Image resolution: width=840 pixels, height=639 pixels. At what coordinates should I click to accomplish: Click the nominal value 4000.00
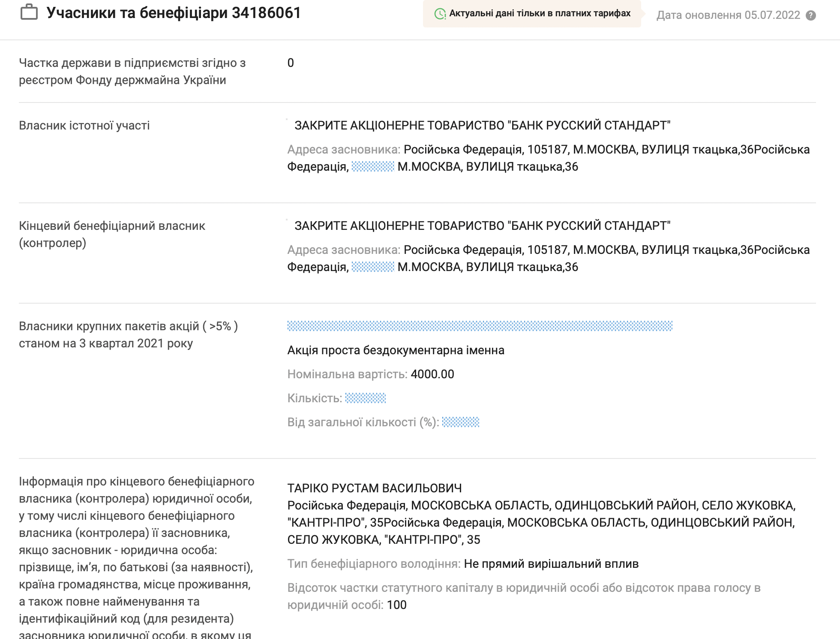(x=432, y=374)
